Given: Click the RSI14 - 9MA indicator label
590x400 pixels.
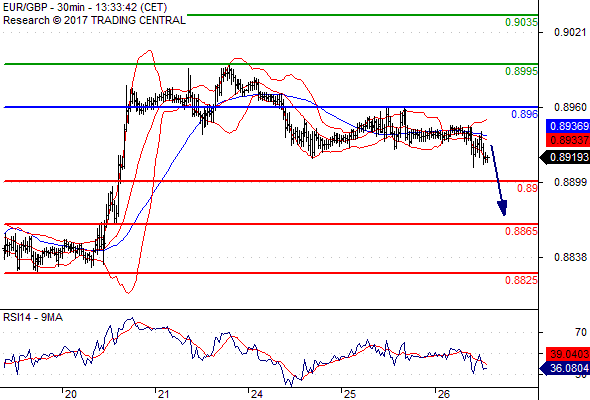Looking at the screenshot, I should tap(33, 318).
